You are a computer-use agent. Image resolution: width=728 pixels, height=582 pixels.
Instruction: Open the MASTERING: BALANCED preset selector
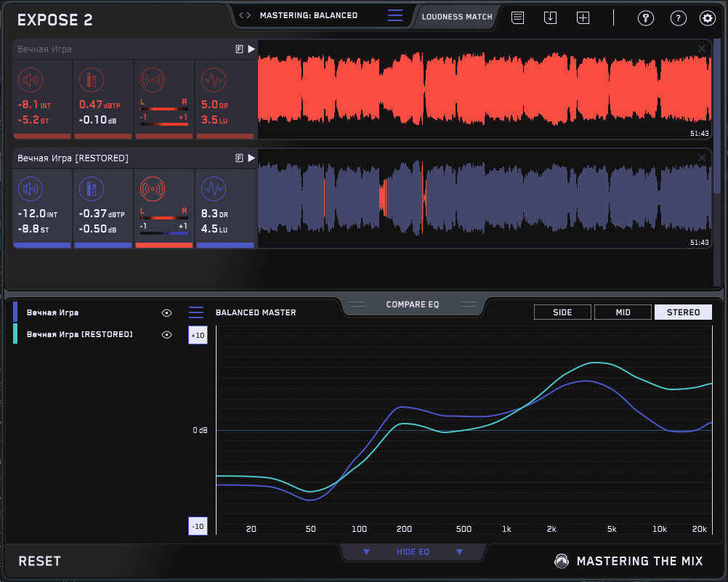(309, 15)
